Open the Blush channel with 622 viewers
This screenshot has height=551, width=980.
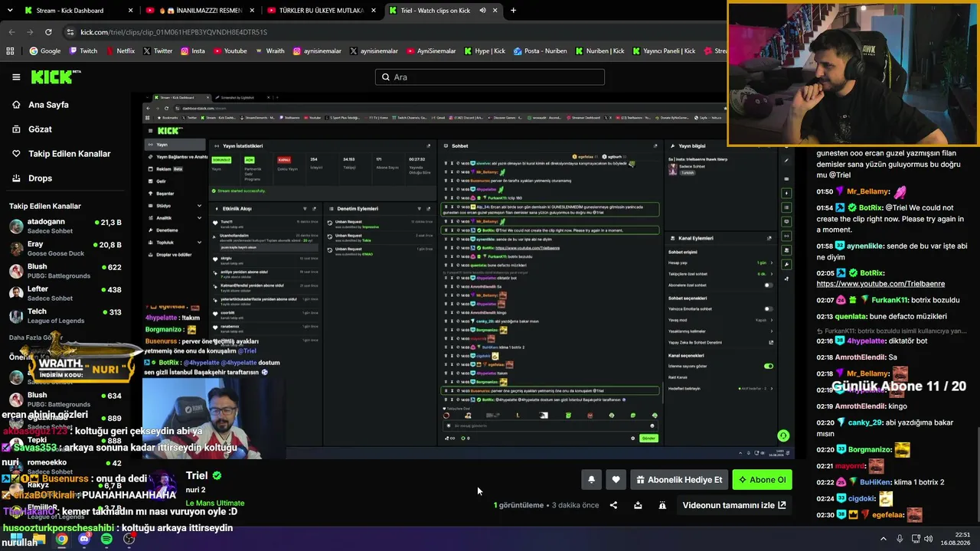tap(66, 271)
